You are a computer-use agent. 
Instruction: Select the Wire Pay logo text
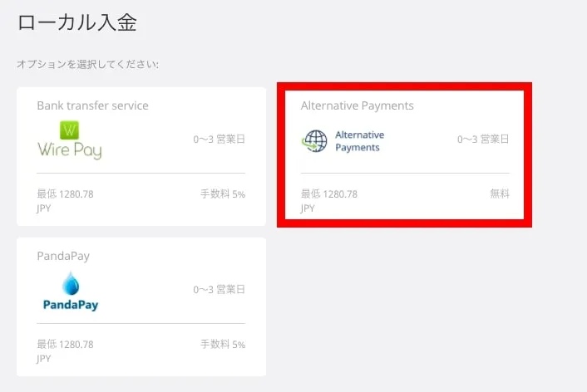[70, 150]
